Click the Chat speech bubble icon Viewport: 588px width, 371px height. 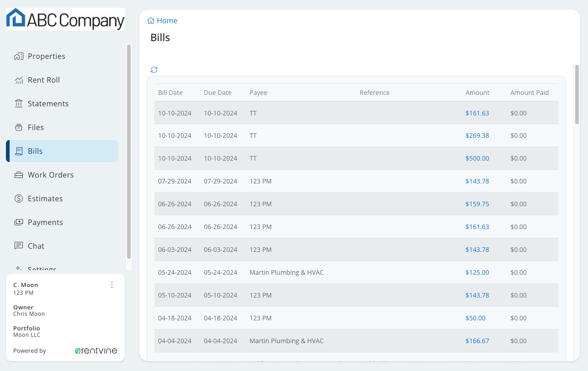coord(19,246)
